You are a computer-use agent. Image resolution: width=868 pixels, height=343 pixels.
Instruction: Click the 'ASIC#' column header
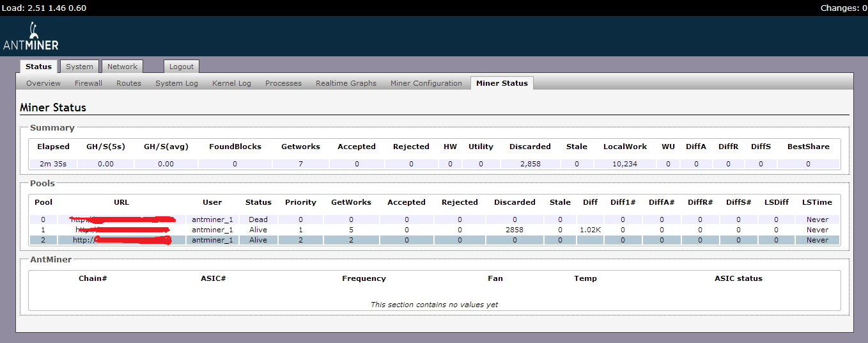pos(213,278)
